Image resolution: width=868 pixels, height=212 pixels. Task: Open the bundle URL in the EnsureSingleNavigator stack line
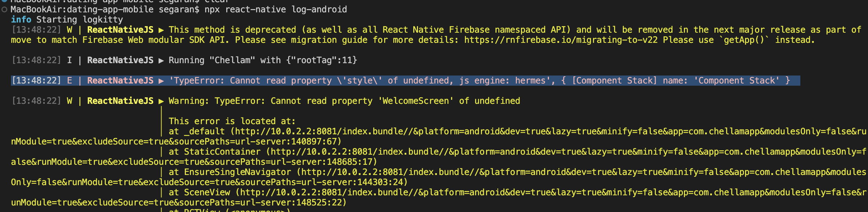582,172
